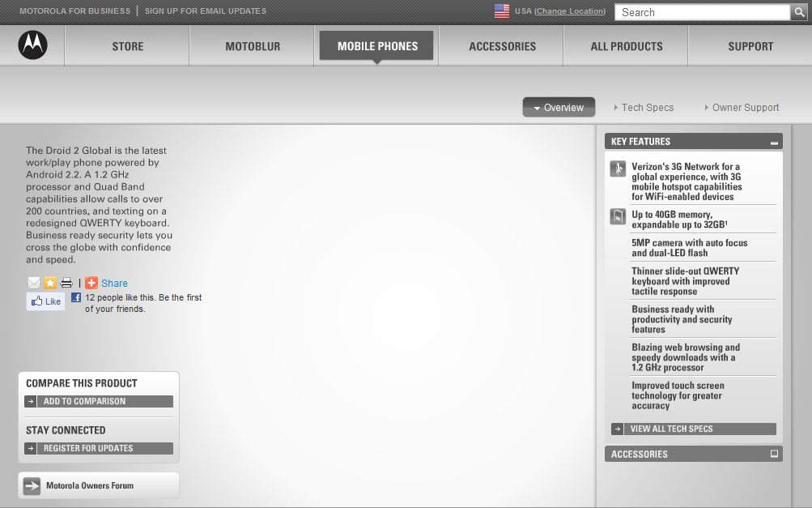The height and width of the screenshot is (508, 812).
Task: Click the 'Stay Connected' heading
Action: pyautogui.click(x=66, y=430)
